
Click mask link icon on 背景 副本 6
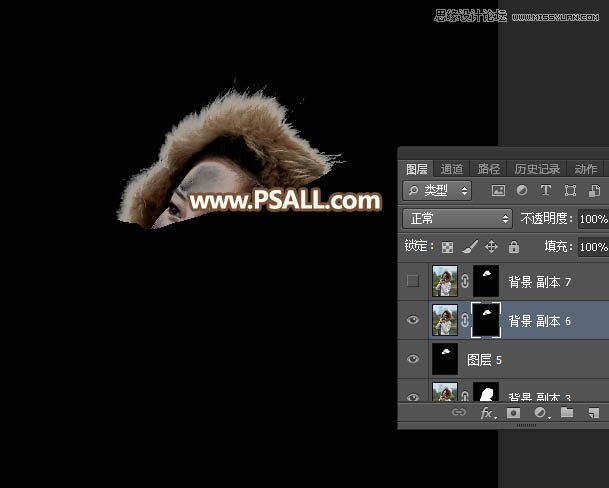465,320
